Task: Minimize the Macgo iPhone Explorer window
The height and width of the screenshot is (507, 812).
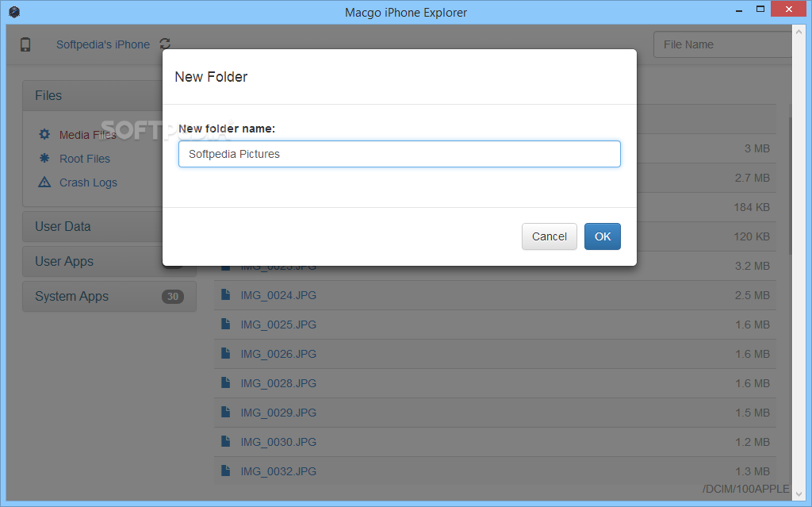Action: pyautogui.click(x=739, y=10)
